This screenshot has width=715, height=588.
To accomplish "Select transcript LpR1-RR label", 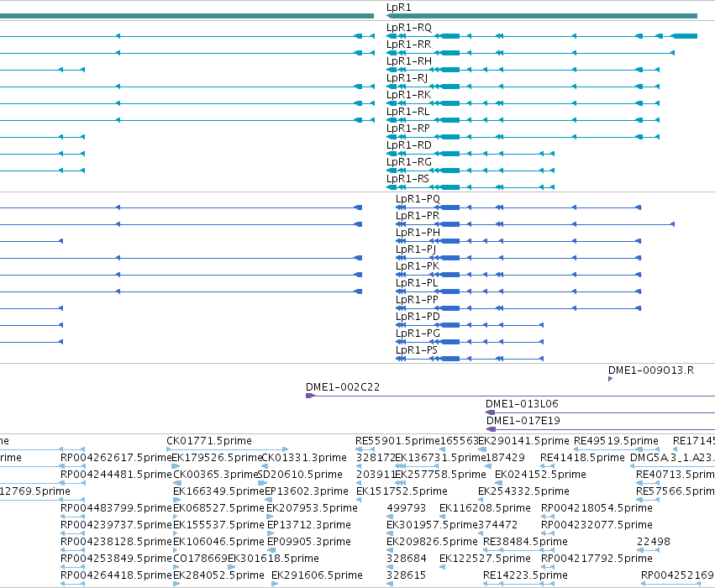I will (408, 45).
